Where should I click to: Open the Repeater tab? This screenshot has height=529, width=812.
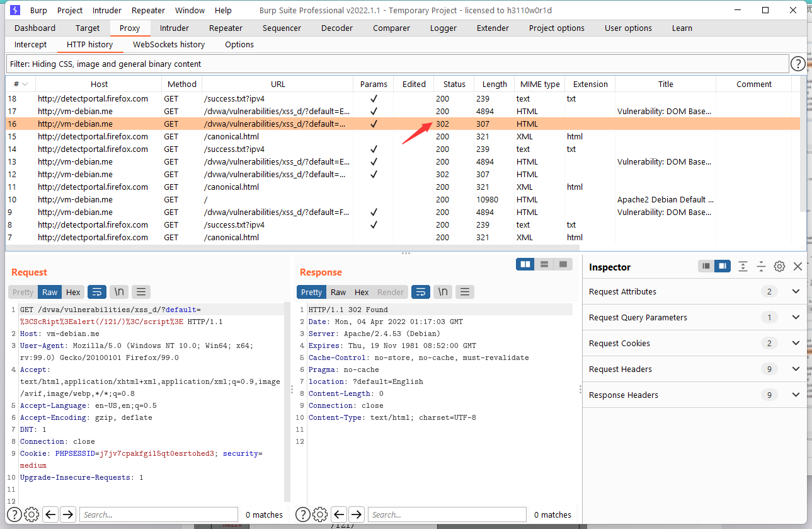tap(226, 28)
